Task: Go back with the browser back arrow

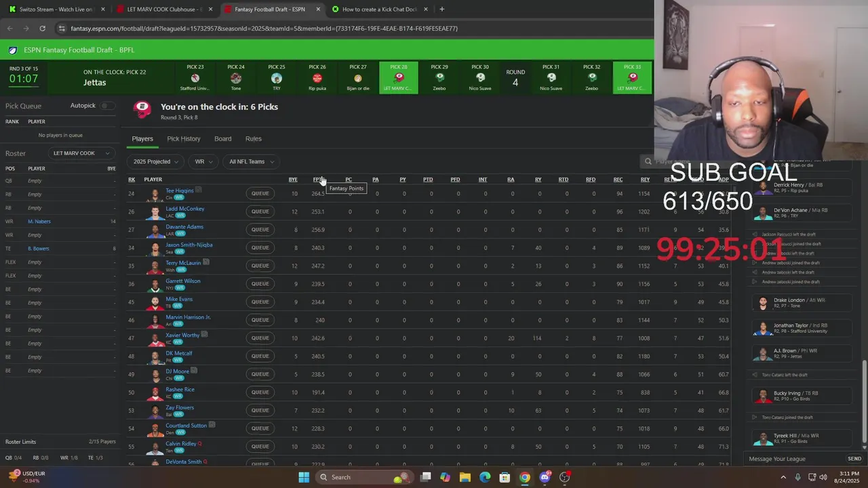Action: pyautogui.click(x=9, y=28)
